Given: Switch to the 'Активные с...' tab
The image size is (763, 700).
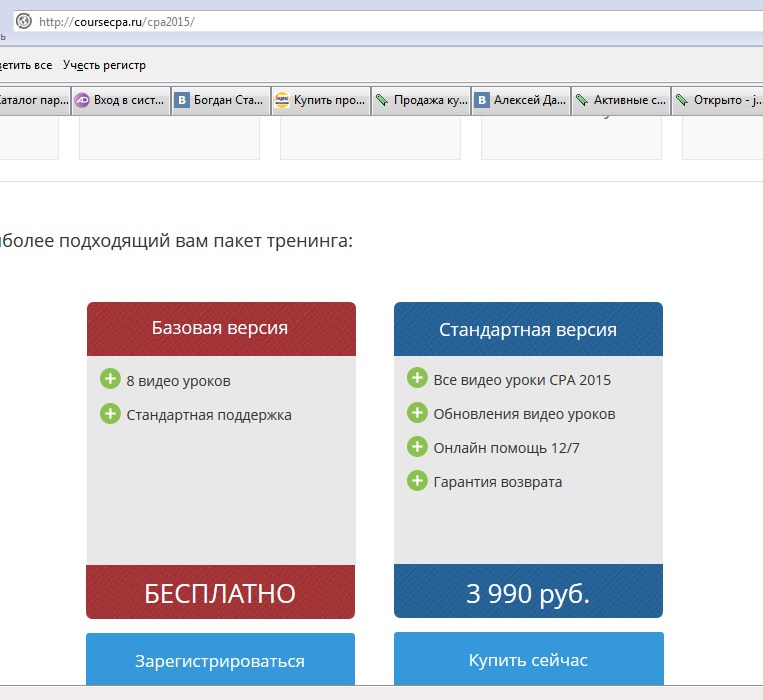Looking at the screenshot, I should [x=621, y=100].
